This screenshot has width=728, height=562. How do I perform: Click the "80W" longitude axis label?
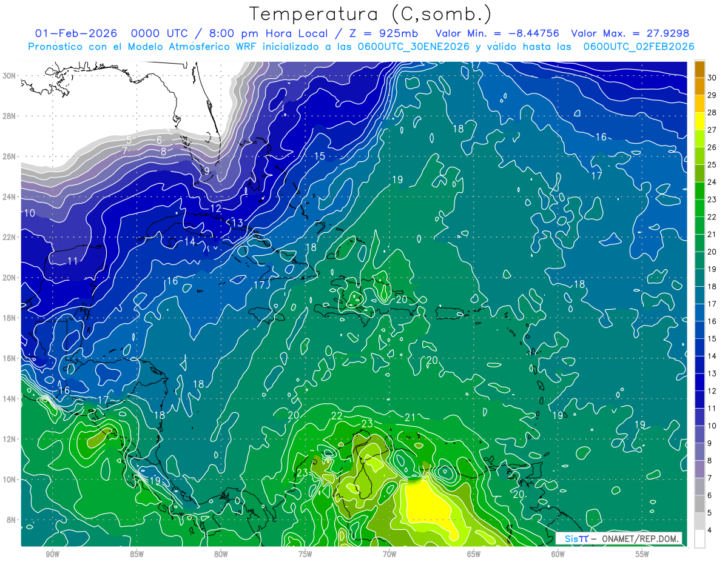click(221, 554)
